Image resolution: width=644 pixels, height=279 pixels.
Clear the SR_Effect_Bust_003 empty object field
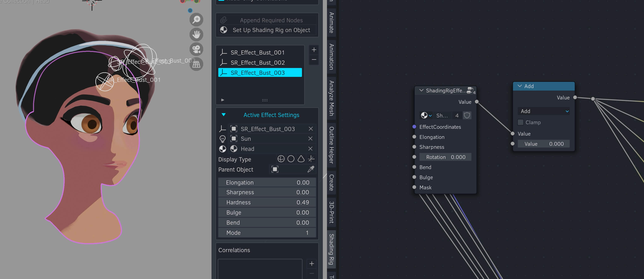coord(310,129)
